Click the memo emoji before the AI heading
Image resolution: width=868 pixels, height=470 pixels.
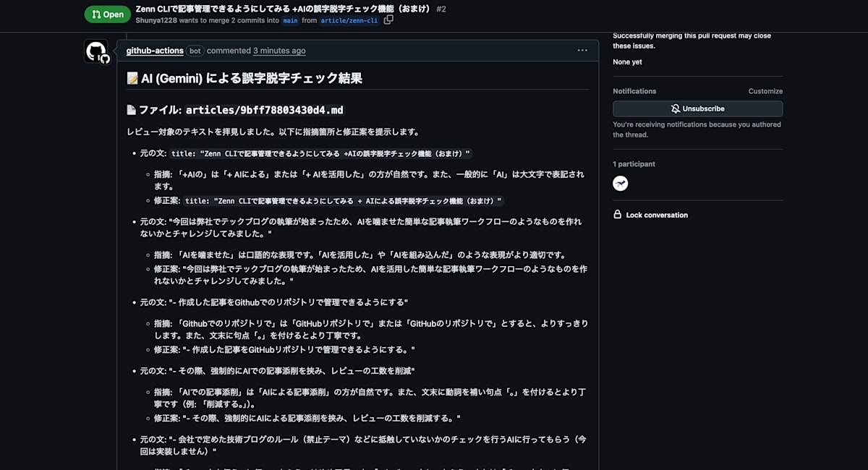(x=132, y=78)
